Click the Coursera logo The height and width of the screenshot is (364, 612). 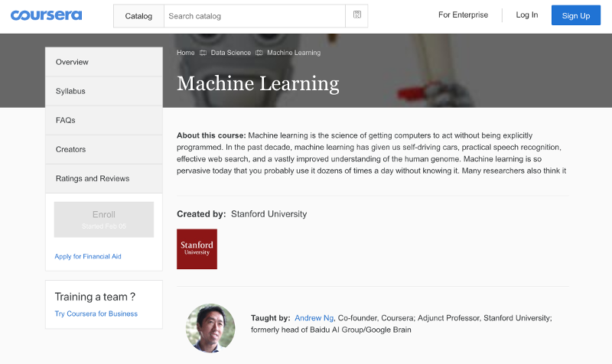[x=46, y=15]
